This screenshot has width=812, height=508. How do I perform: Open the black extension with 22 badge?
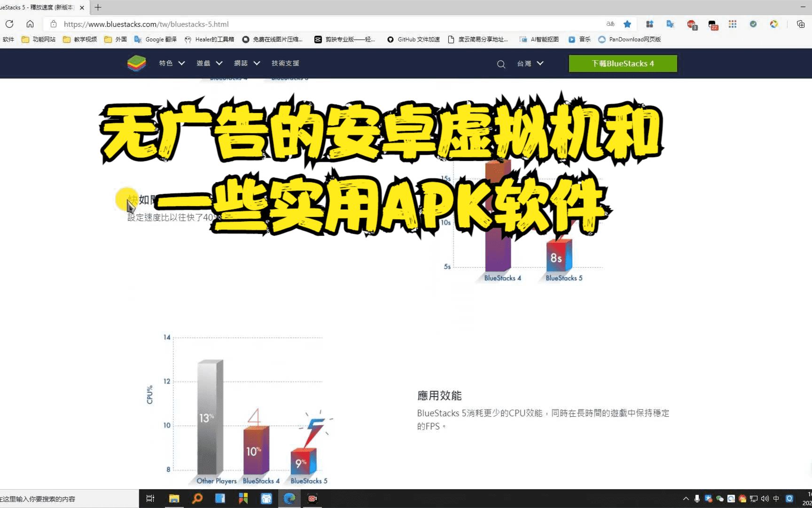pos(712,24)
